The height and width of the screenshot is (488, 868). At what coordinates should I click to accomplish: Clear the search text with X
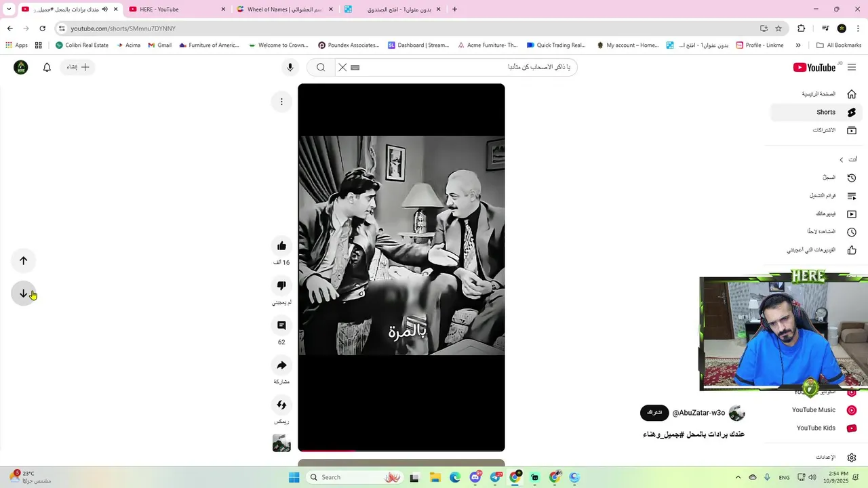click(342, 67)
